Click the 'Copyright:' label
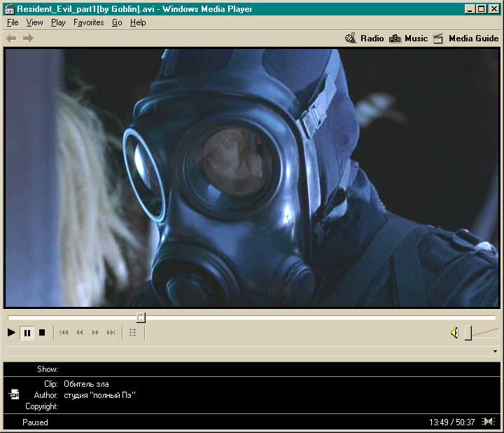This screenshot has width=504, height=433. pyautogui.click(x=42, y=406)
